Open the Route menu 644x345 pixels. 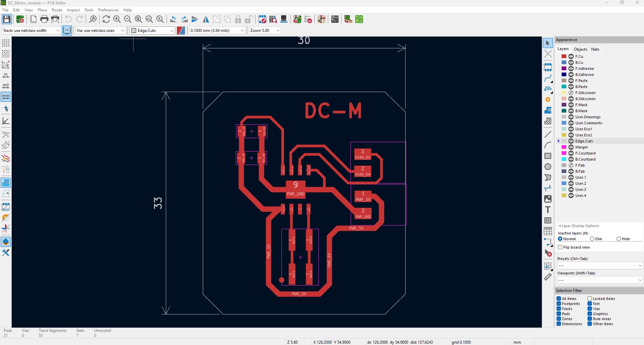(x=57, y=10)
